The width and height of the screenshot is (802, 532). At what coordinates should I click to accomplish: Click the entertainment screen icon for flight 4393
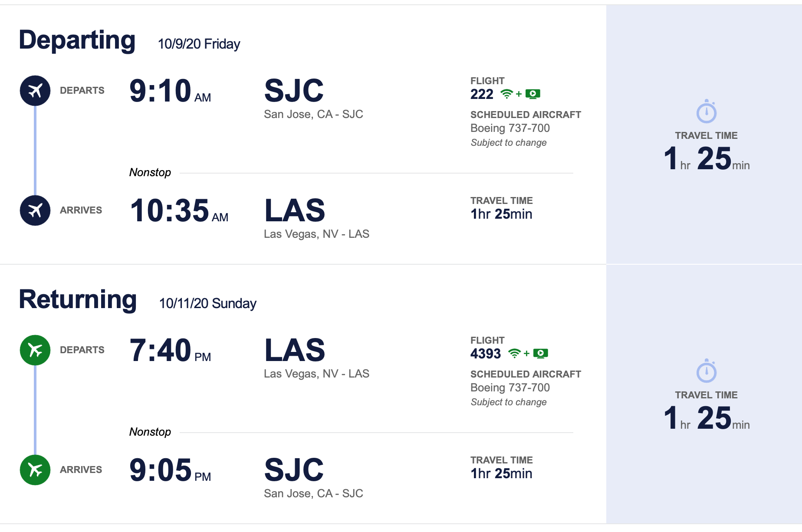coord(541,353)
